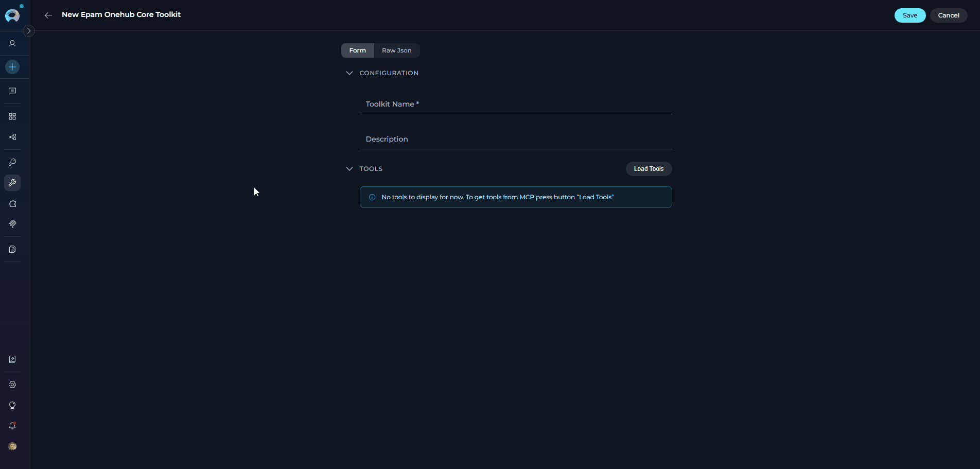Click the info icon in the tools notice
Screen dimensions: 980x469
point(372,197)
